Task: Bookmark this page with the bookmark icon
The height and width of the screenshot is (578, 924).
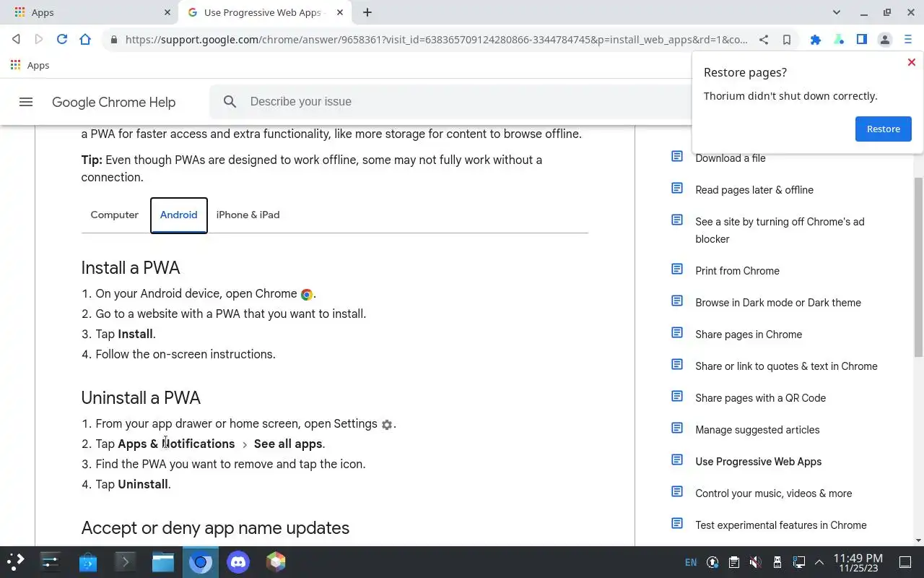Action: 787,40
